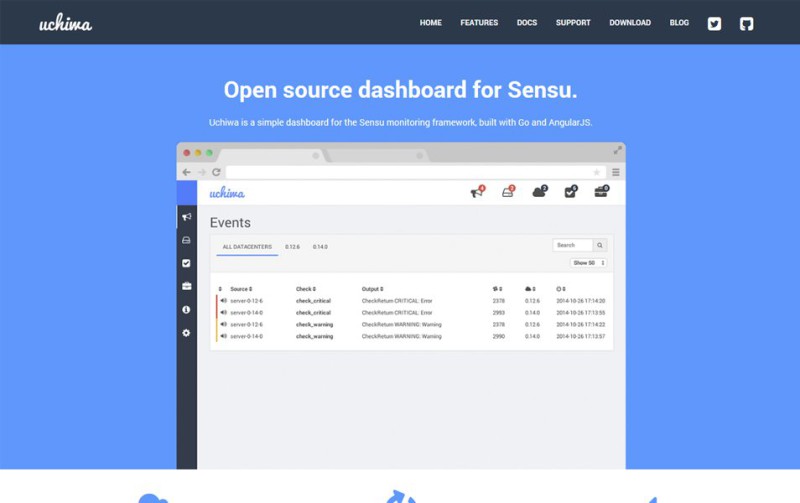
Task: Sort events by Check column header
Action: point(305,289)
